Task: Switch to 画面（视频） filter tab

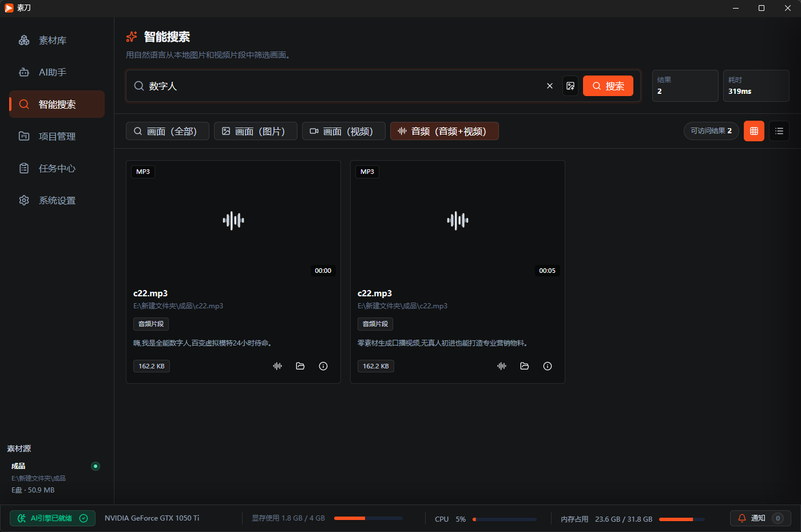Action: click(344, 131)
